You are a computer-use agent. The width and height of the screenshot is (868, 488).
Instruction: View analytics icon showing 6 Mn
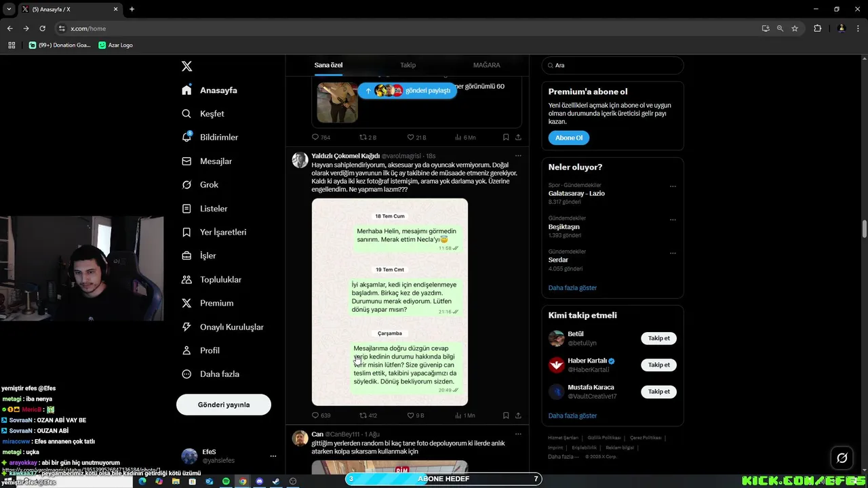(458, 137)
